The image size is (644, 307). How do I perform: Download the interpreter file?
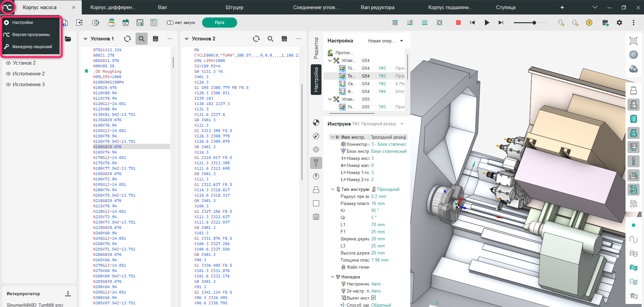coord(68,294)
